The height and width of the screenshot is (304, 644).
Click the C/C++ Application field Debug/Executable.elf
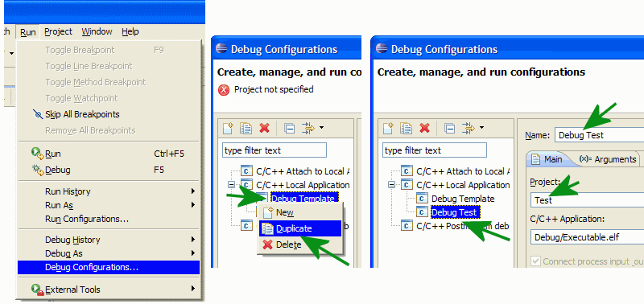pos(587,237)
